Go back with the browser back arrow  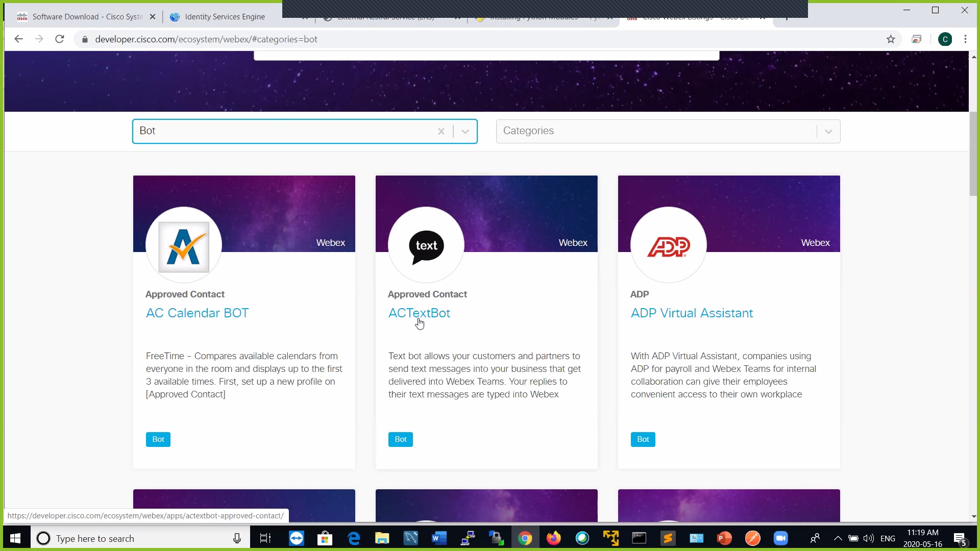(19, 39)
